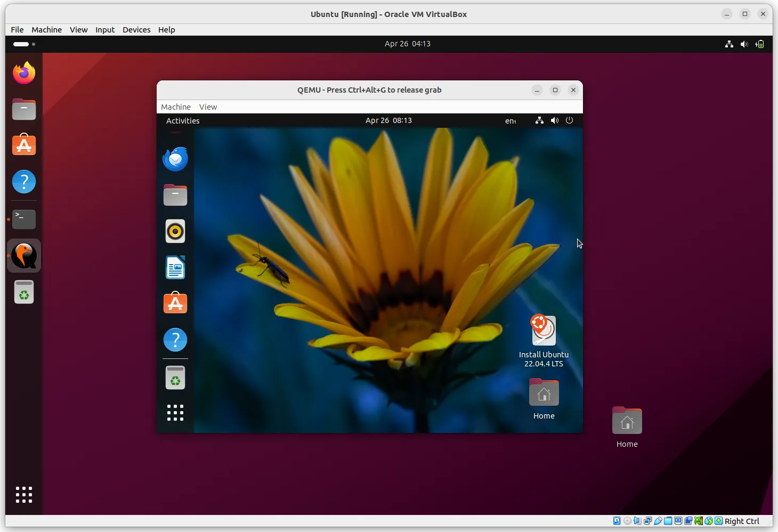This screenshot has width=778, height=532.
Task: Click the outer top bar network icon
Action: pos(729,44)
